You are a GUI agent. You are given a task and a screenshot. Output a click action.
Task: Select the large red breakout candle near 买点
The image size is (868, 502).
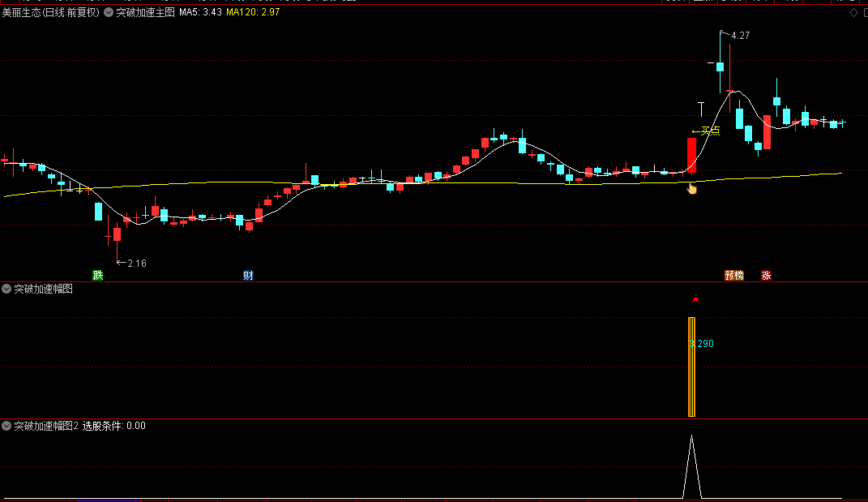pyautogui.click(x=691, y=155)
